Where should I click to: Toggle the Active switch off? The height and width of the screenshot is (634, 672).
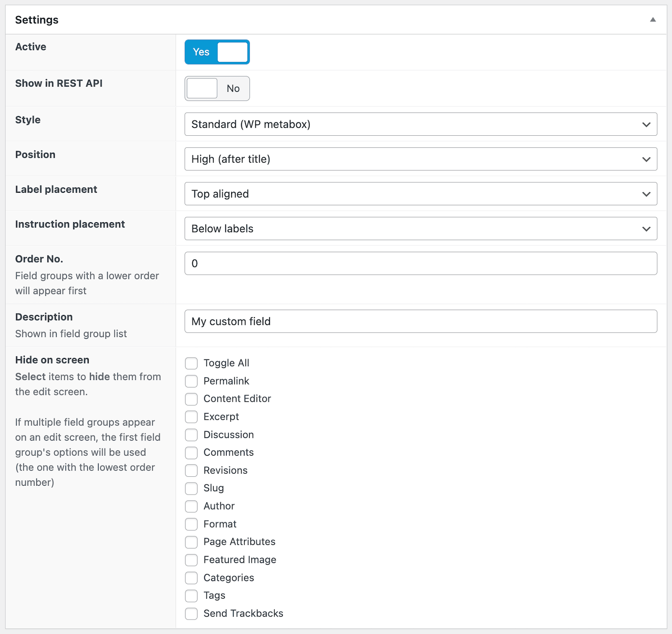(217, 52)
